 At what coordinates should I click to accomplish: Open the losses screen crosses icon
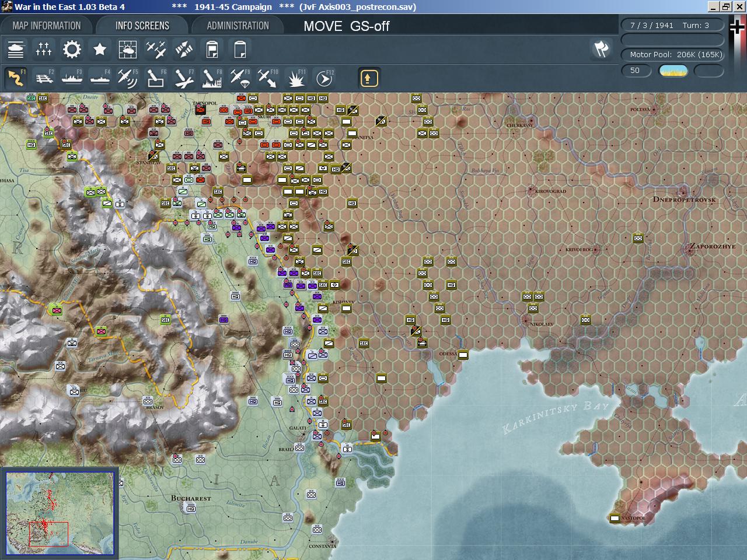tap(44, 50)
